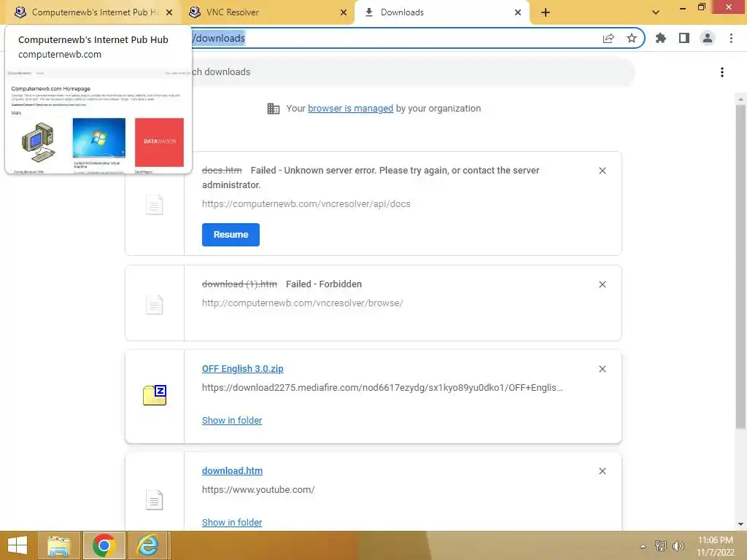Click the Chrome taskbar icon
Screen dimensions: 747x560
click(x=104, y=545)
